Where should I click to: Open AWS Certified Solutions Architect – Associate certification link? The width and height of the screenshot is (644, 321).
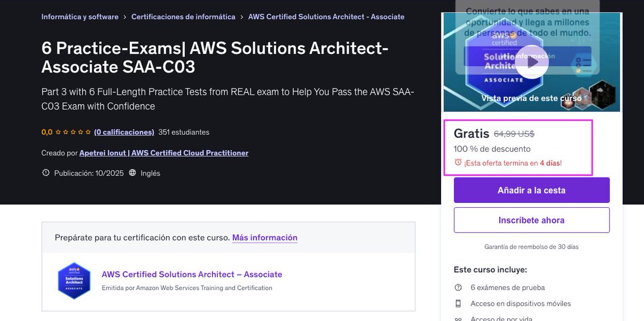[192, 274]
